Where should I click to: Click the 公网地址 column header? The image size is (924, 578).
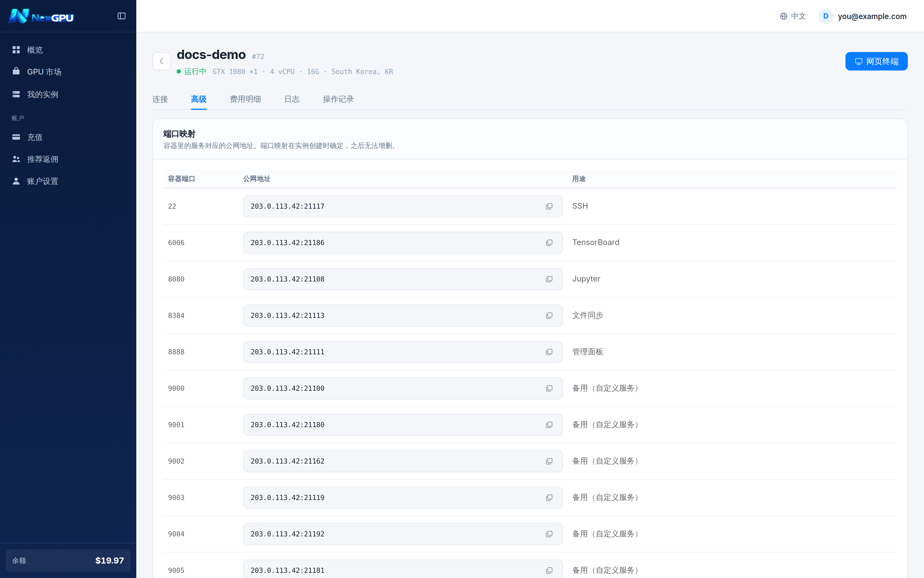[257, 179]
